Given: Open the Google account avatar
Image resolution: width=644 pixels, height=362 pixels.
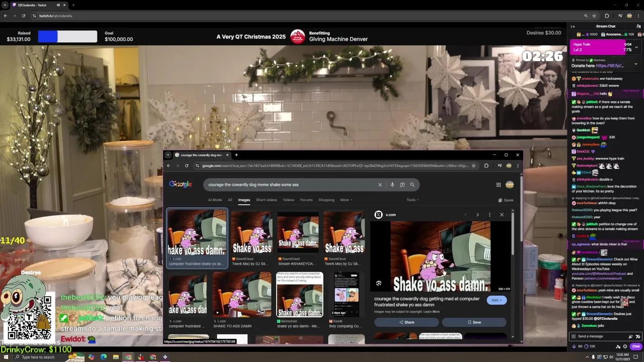Looking at the screenshot, I should (x=510, y=185).
